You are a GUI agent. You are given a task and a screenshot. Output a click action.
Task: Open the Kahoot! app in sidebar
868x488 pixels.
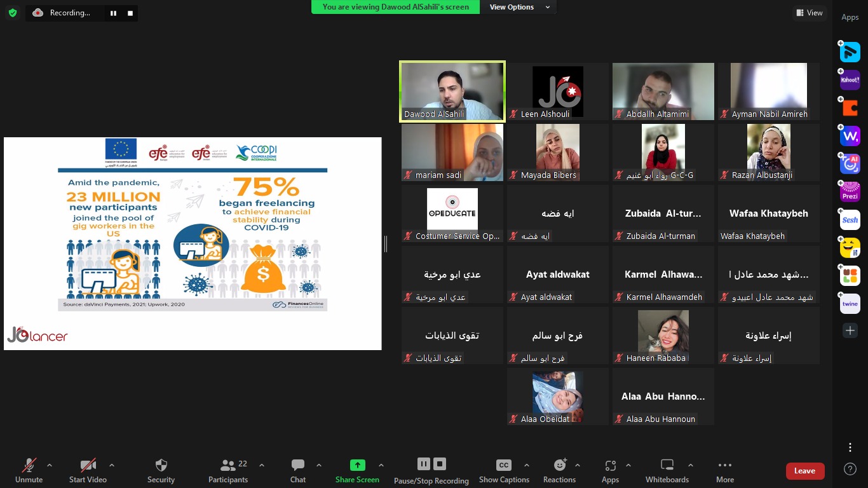pyautogui.click(x=850, y=80)
